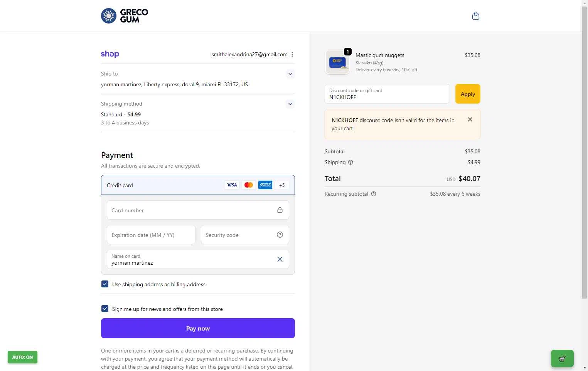
Task: Click the lock icon in Card number field
Action: click(x=280, y=210)
